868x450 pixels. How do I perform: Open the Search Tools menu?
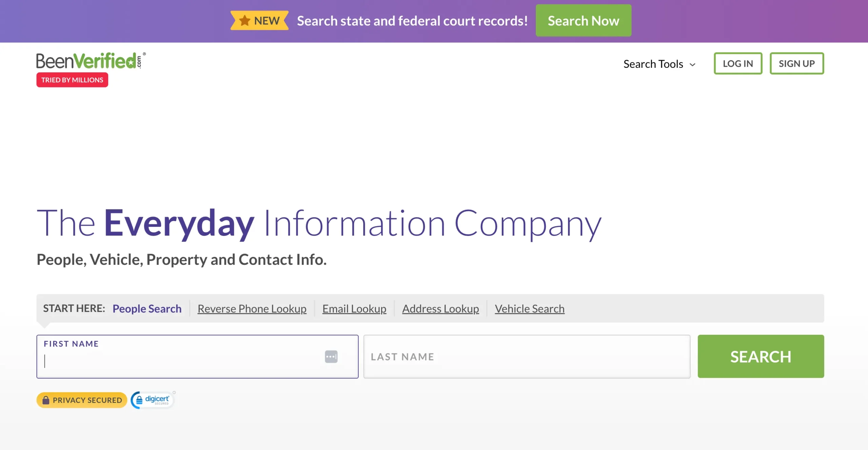pyautogui.click(x=653, y=64)
